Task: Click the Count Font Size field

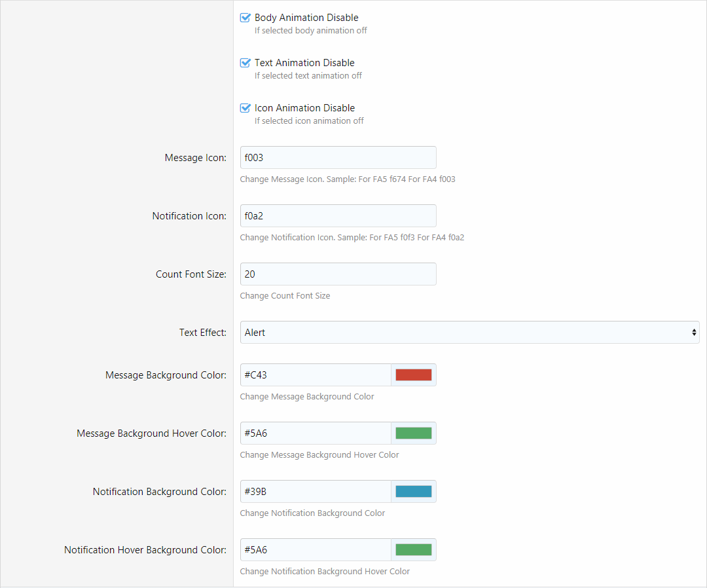Action: [338, 274]
